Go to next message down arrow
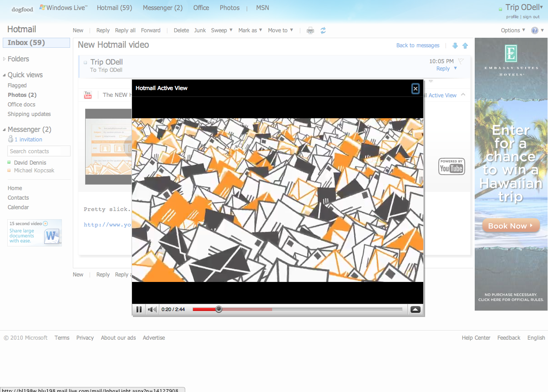The image size is (548, 392). (455, 45)
